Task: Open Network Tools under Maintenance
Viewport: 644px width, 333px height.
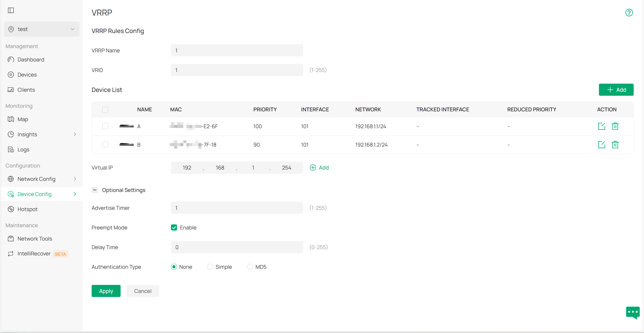Action: pos(35,238)
